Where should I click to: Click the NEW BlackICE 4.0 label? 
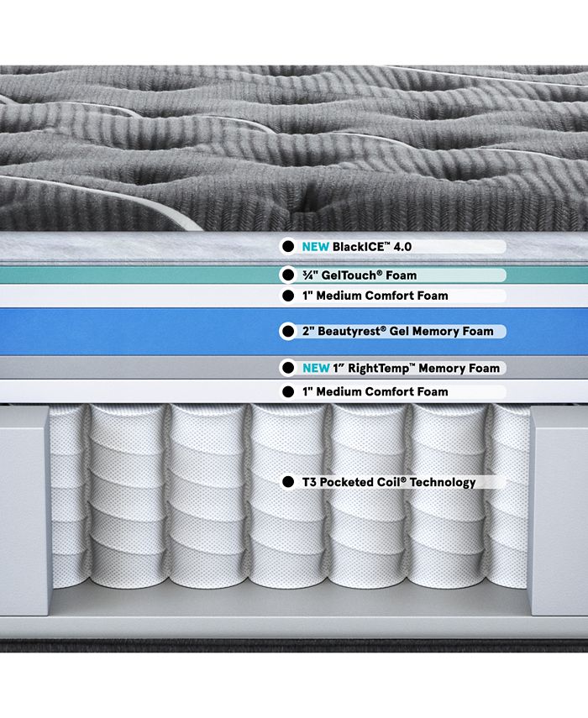click(357, 247)
